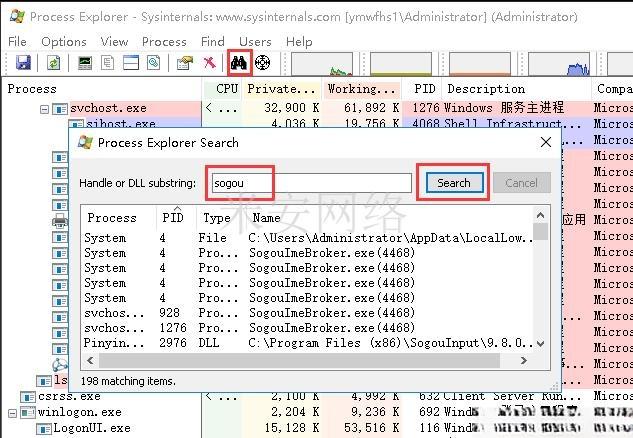Sort search results by Process column
Image resolution: width=633 pixels, height=438 pixels.
pos(118,218)
